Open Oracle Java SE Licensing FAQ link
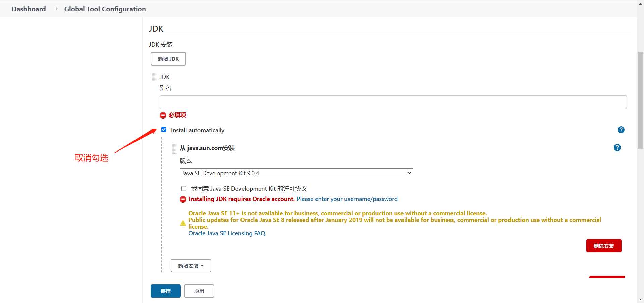Image resolution: width=644 pixels, height=303 pixels. point(227,233)
